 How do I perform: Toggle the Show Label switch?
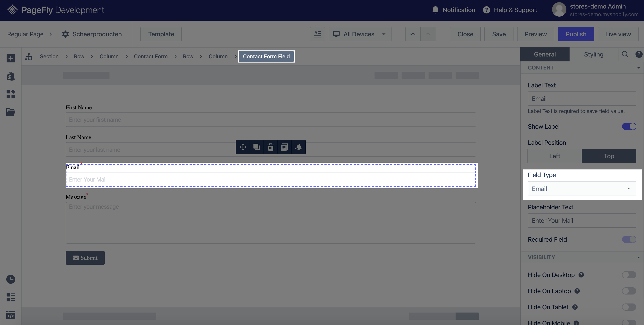[x=629, y=126]
